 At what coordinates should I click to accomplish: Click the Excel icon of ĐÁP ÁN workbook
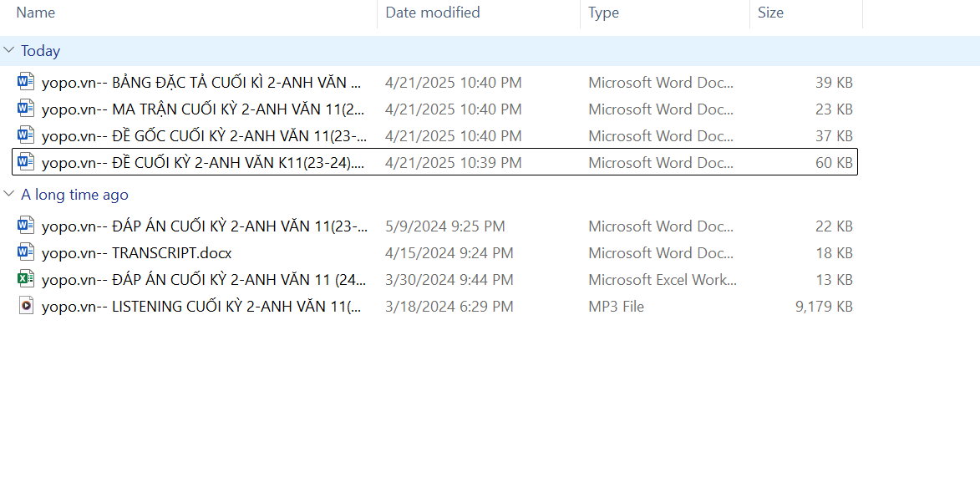(26, 279)
